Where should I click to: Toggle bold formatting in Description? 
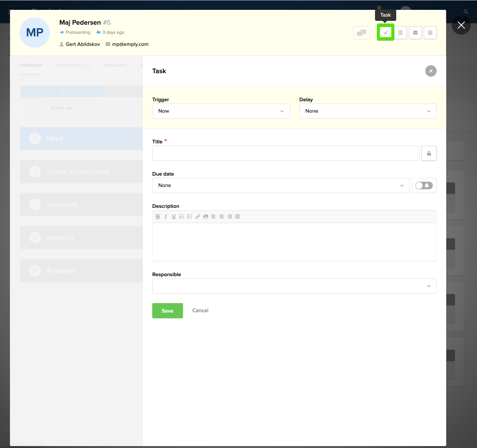point(158,217)
